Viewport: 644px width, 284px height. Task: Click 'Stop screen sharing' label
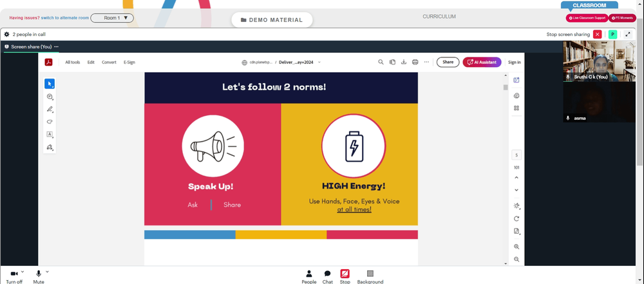pyautogui.click(x=568, y=35)
